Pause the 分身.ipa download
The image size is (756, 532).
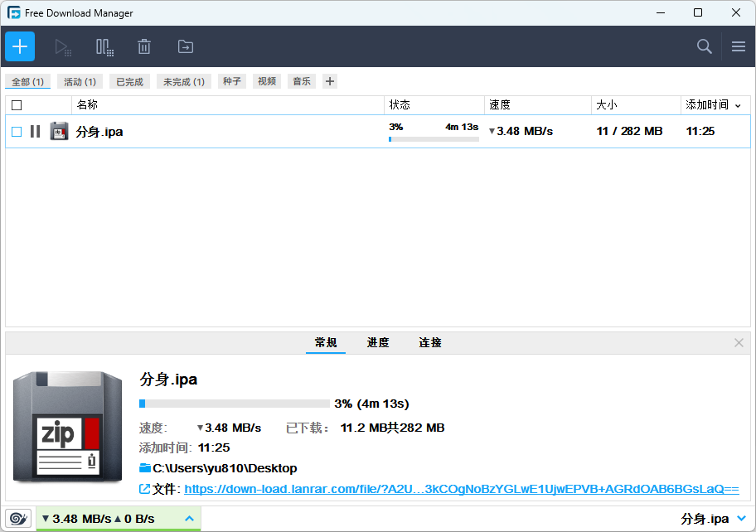click(x=36, y=131)
